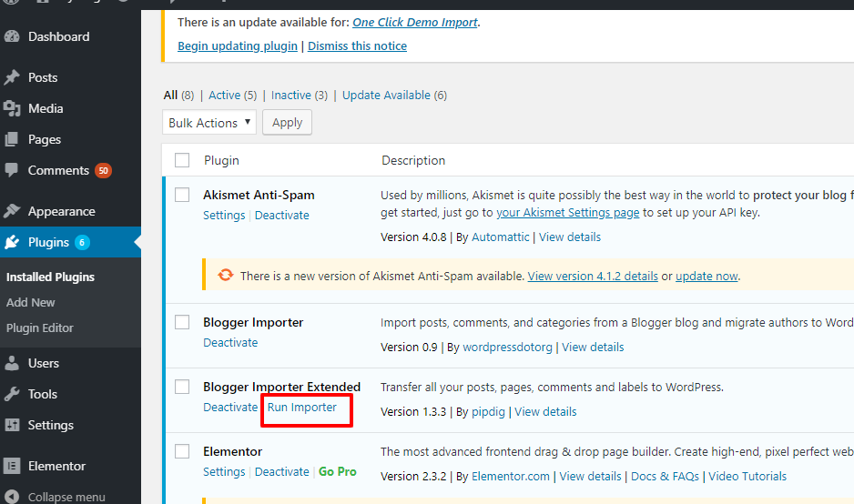Image resolution: width=854 pixels, height=504 pixels.
Task: Open Akismet Settings link under plugin name
Action: click(224, 215)
